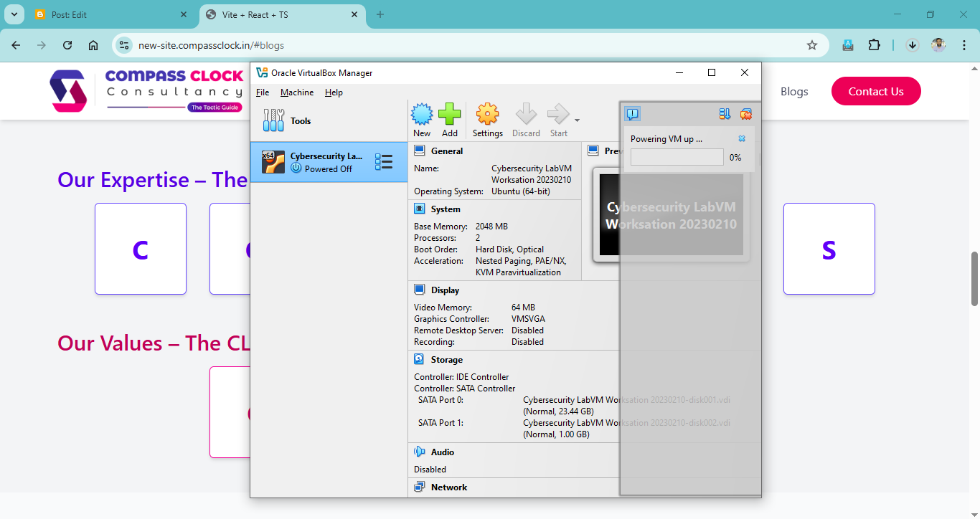
Task: Toggle the notification center speech-bubble icon
Action: (x=632, y=114)
